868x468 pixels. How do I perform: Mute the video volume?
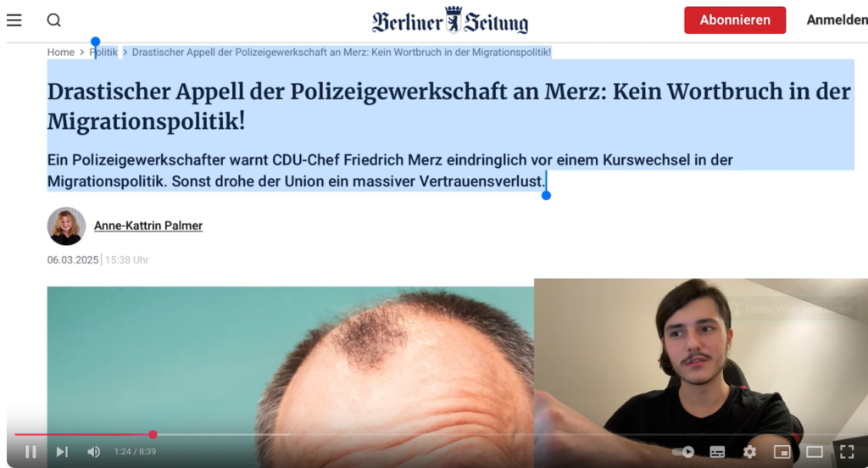point(93,452)
